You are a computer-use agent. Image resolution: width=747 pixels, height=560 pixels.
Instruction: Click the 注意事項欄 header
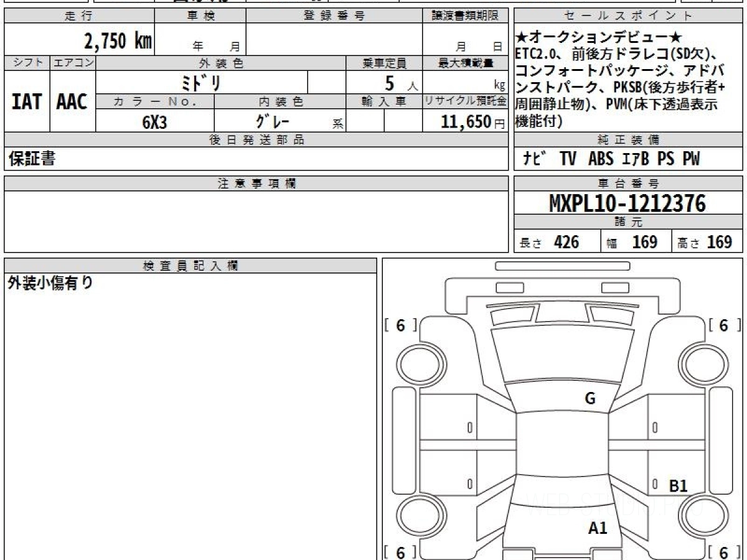click(256, 184)
